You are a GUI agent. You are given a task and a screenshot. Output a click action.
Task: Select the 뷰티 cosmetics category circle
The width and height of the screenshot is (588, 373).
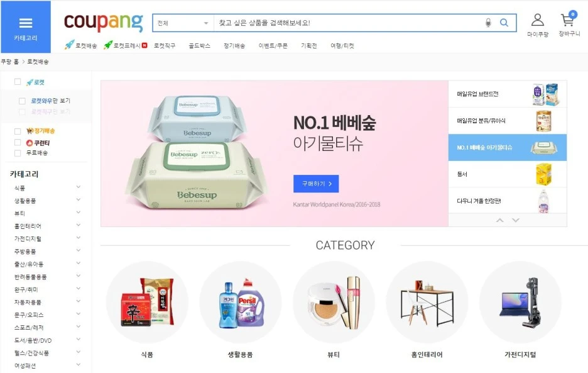pyautogui.click(x=334, y=302)
